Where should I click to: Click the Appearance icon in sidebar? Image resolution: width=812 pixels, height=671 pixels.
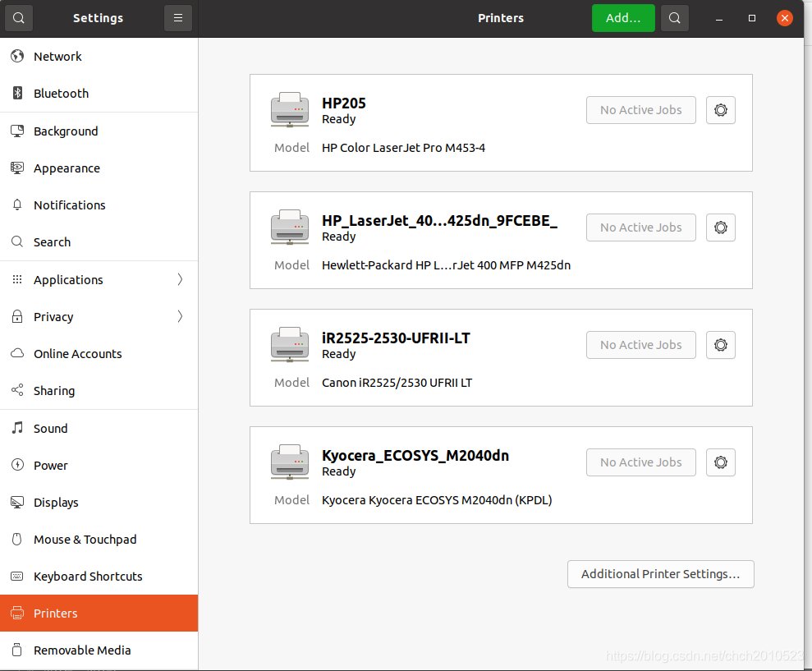point(17,168)
